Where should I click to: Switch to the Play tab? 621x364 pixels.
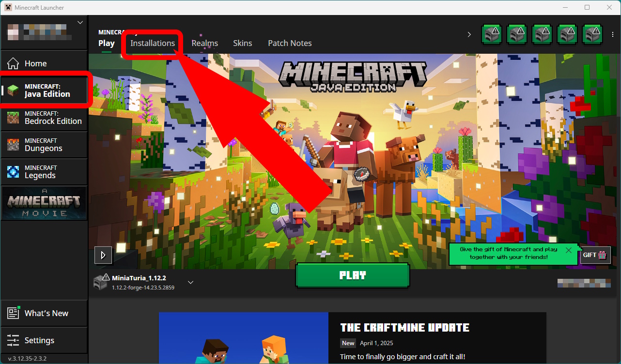[x=107, y=43]
